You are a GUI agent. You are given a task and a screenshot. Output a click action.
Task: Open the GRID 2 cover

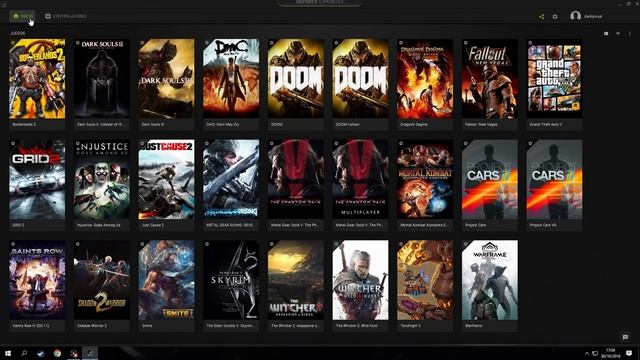(37, 180)
